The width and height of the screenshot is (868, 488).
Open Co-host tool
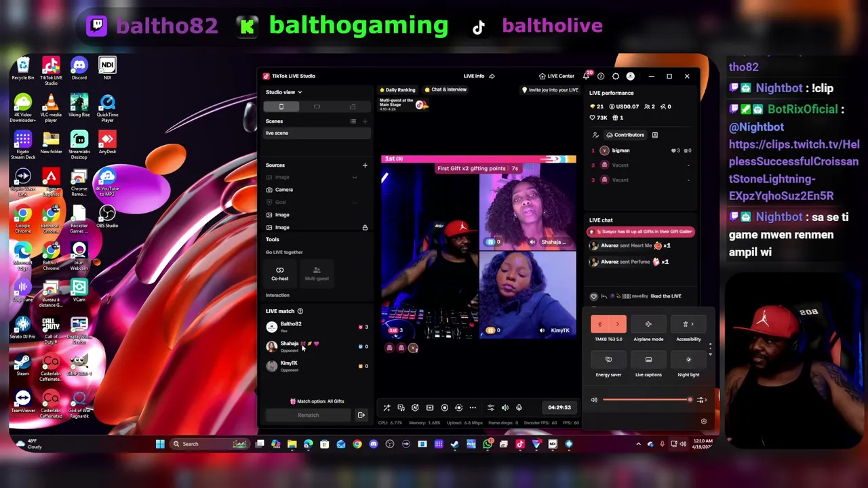(279, 274)
